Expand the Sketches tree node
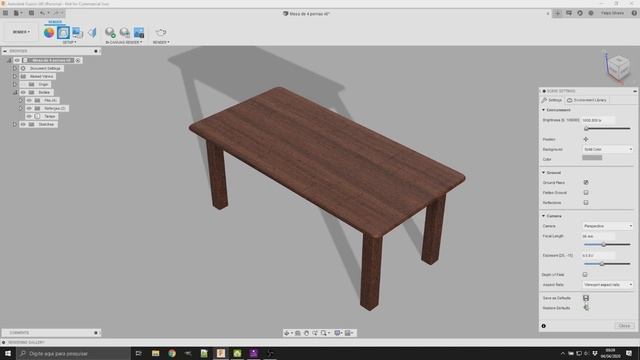 15,124
